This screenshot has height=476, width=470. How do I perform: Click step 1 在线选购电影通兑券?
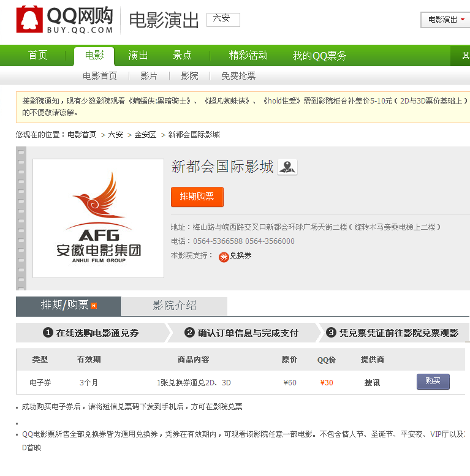(91, 333)
